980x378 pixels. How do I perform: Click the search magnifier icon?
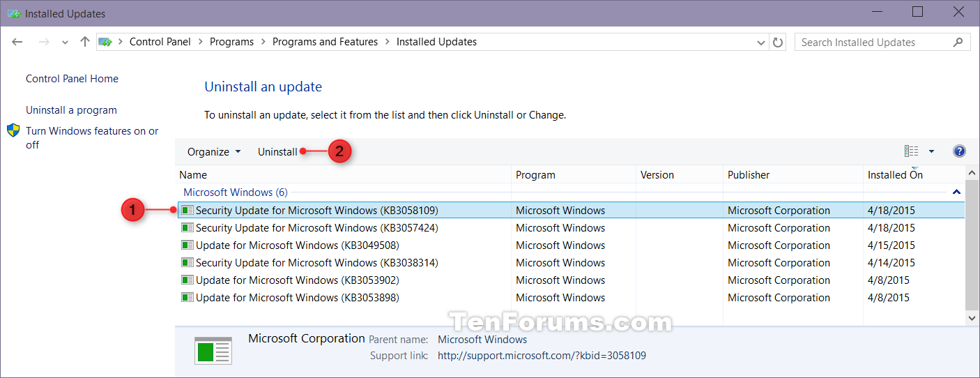point(958,42)
